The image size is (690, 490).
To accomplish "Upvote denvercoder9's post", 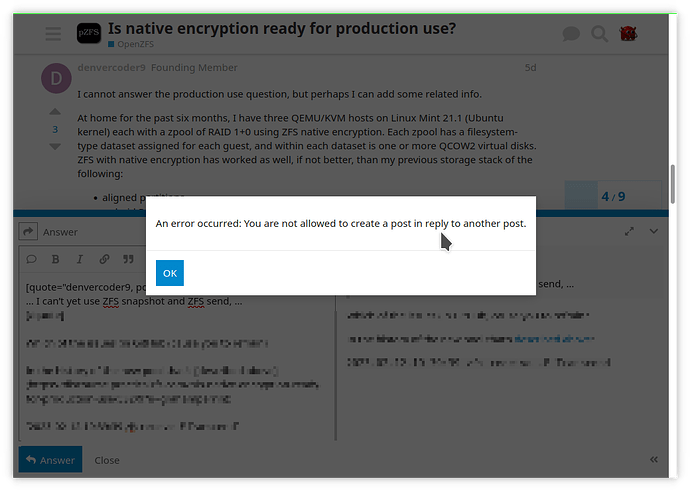I will [55, 112].
